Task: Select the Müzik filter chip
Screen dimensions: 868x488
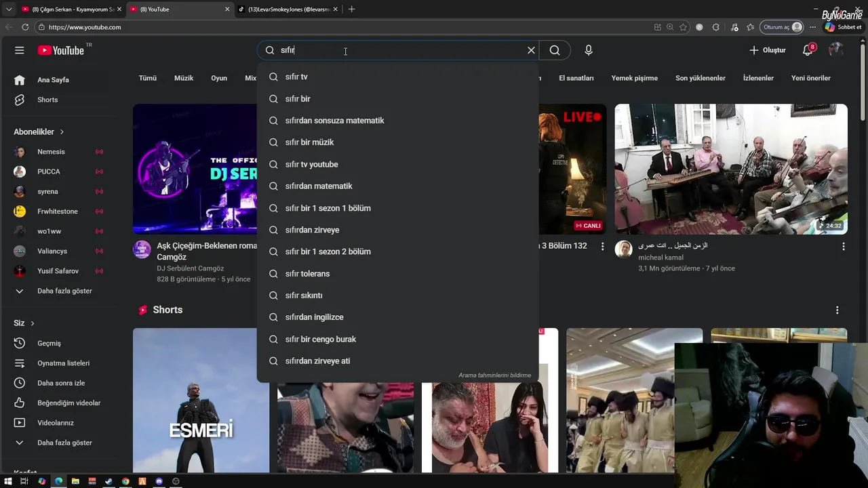Action: coord(184,78)
